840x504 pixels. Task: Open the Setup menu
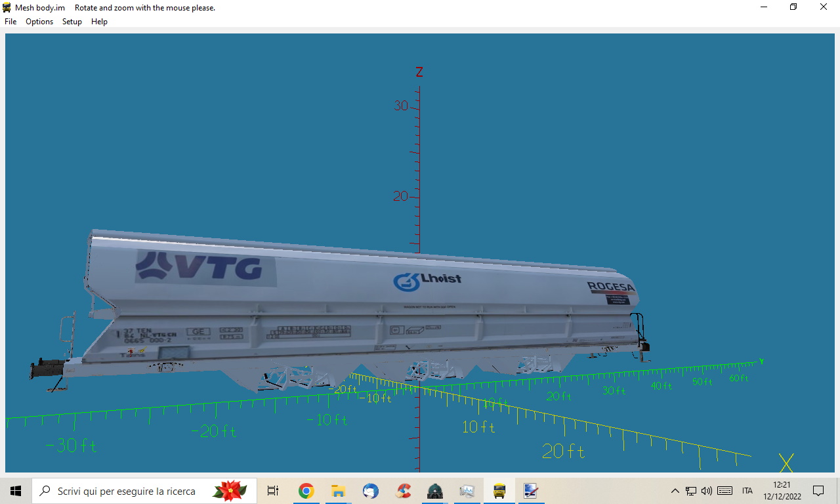(x=72, y=22)
